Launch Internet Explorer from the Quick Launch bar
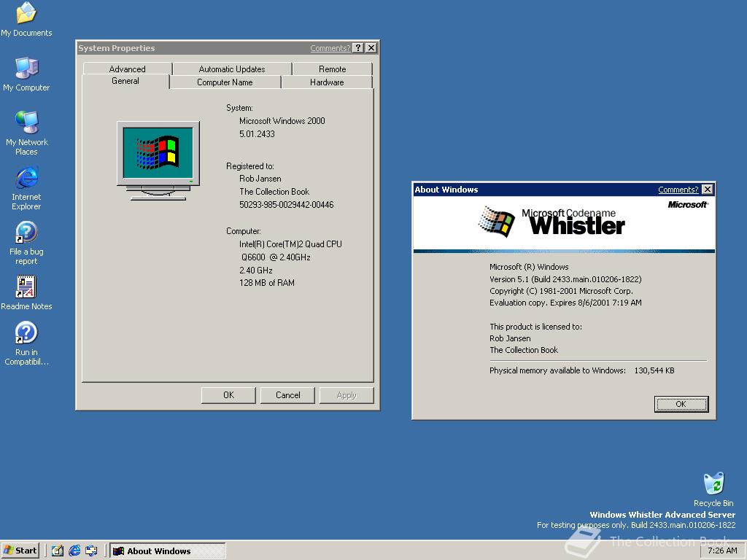Screen dimensions: 747x560 click(75, 551)
